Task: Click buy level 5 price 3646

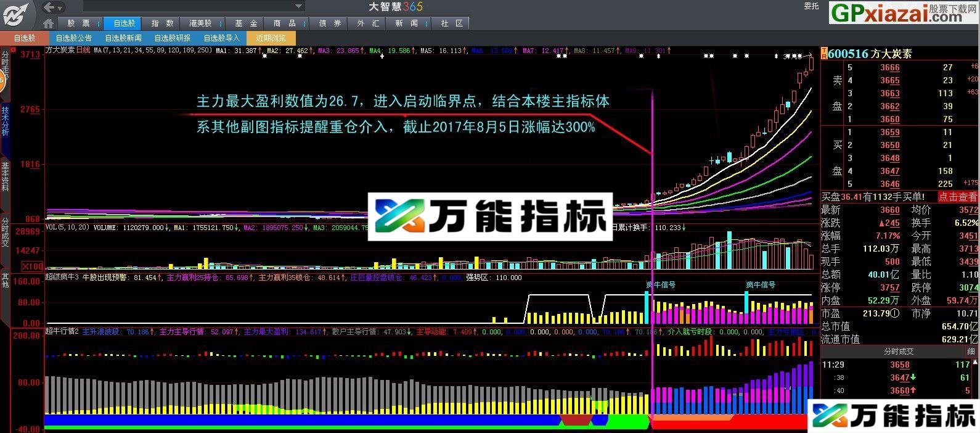Action: (889, 184)
